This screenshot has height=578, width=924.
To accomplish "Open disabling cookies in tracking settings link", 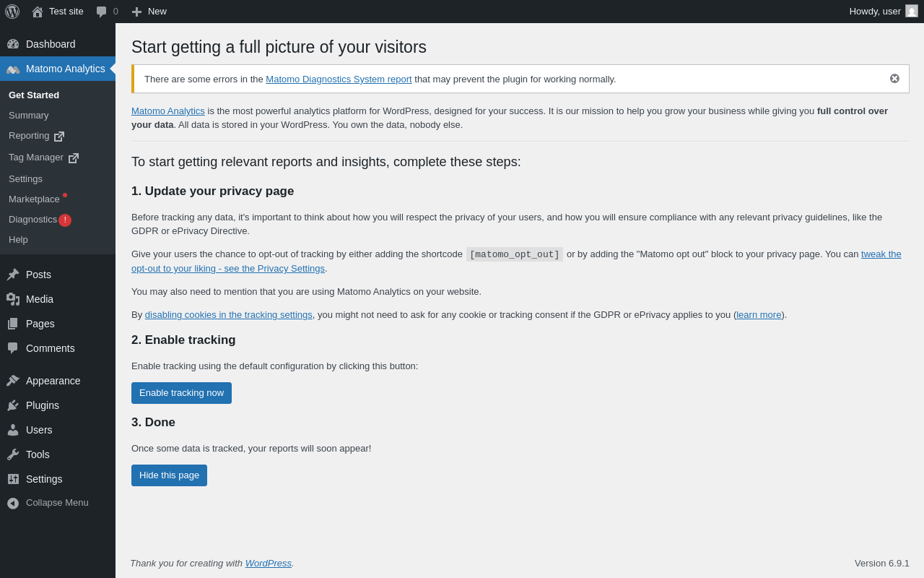I will click(x=228, y=315).
